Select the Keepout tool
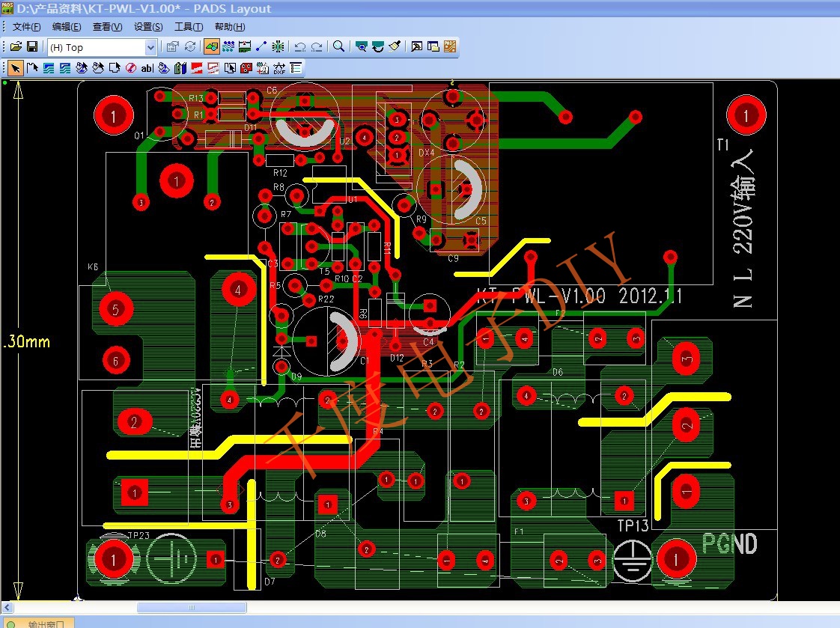 coord(131,68)
